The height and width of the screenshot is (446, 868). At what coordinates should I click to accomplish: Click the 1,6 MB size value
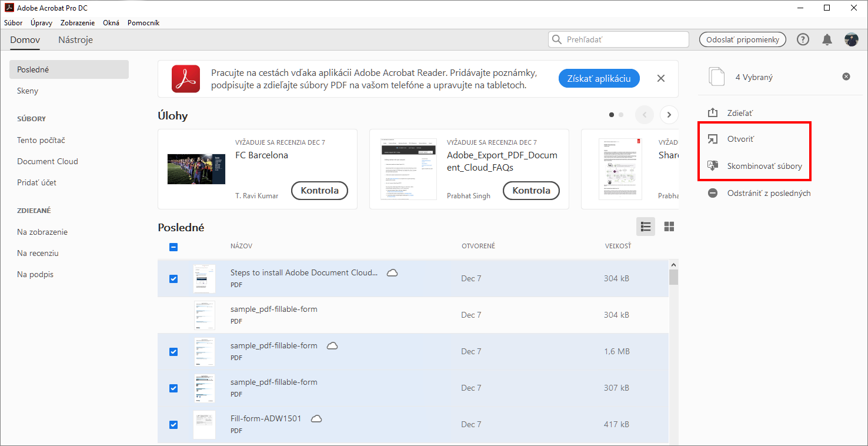617,351
